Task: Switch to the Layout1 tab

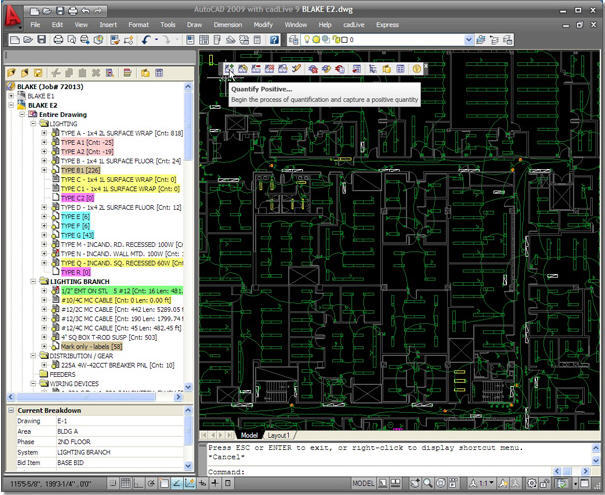Action: (278, 435)
